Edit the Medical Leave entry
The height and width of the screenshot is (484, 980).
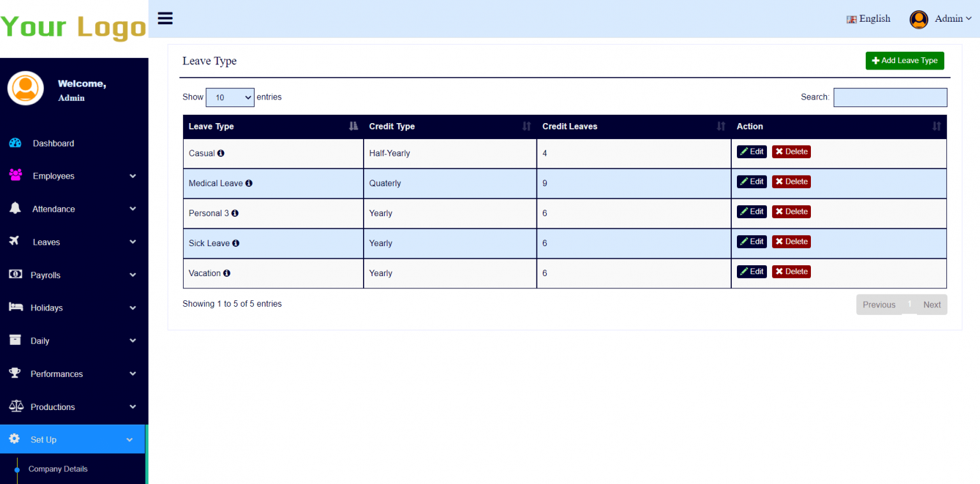[752, 181]
